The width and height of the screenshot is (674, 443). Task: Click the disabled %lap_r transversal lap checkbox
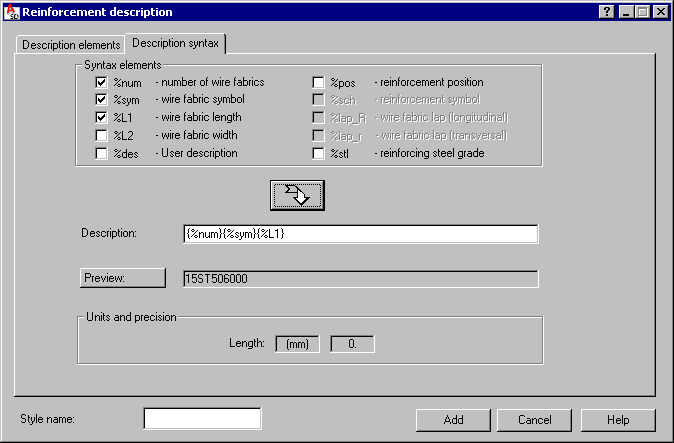[318, 135]
